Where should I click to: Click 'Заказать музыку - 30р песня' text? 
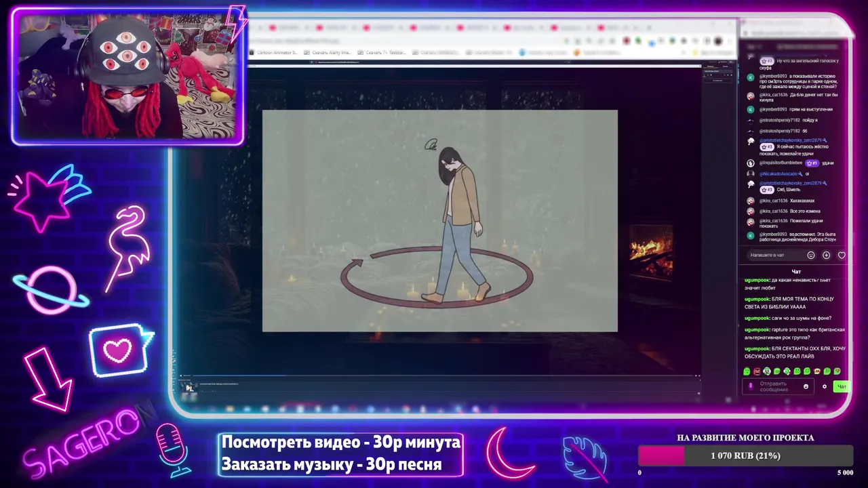tap(332, 464)
